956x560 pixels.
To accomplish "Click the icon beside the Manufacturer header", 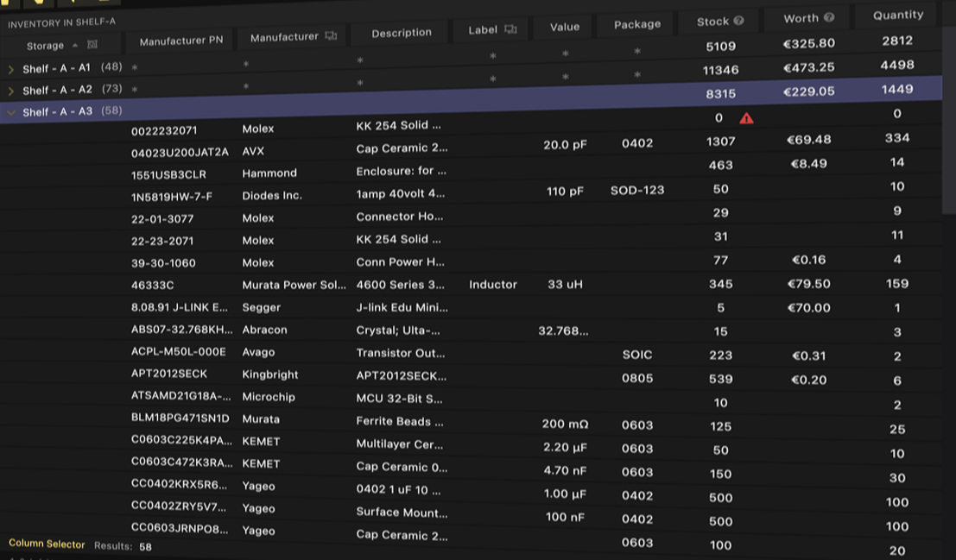I will [331, 36].
